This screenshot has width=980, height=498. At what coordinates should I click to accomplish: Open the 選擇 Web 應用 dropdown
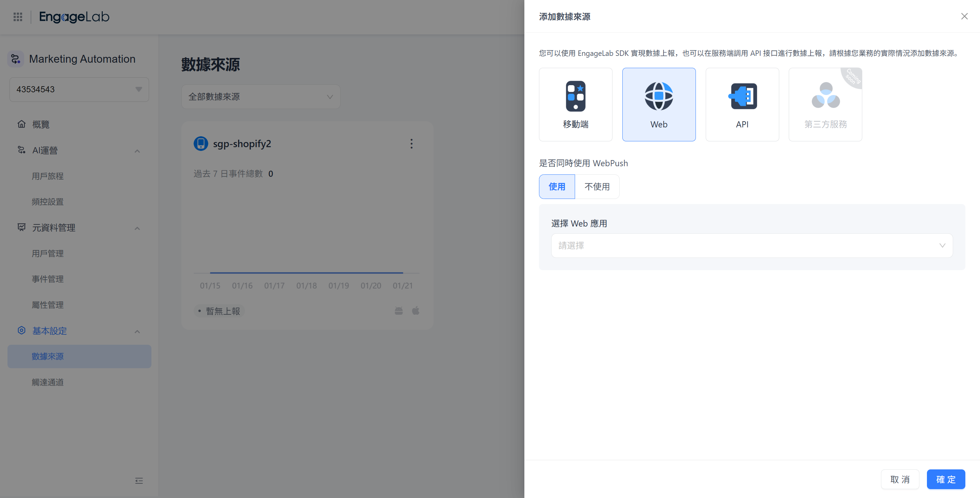751,246
